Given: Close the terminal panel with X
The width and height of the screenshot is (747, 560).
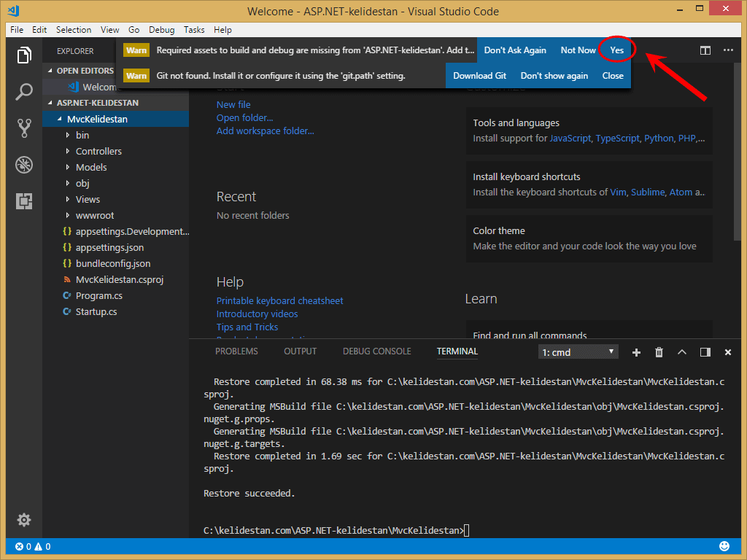Looking at the screenshot, I should (x=728, y=352).
